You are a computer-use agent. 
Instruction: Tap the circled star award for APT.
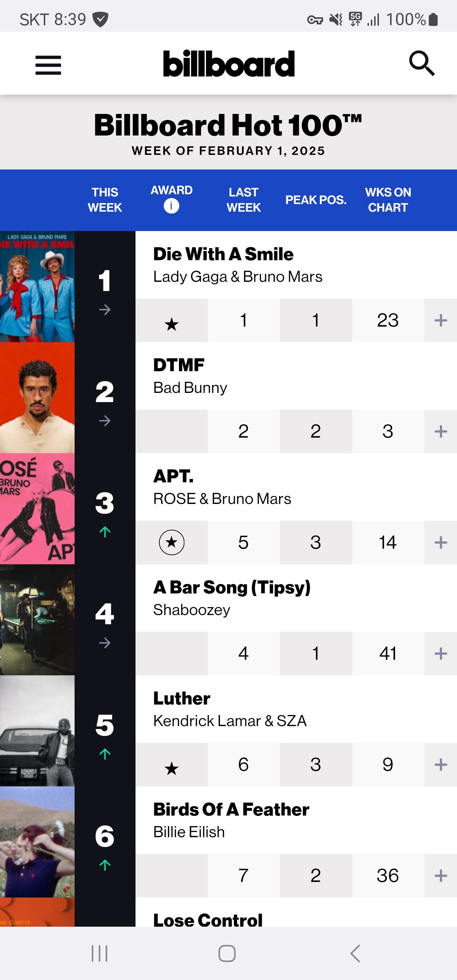(172, 542)
